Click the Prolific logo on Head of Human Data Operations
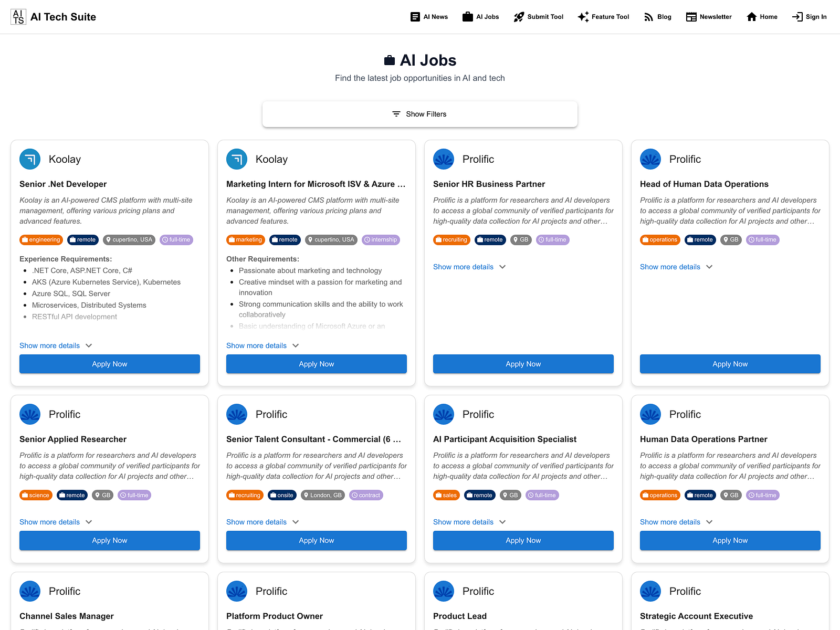Image resolution: width=840 pixels, height=630 pixels. tap(650, 159)
